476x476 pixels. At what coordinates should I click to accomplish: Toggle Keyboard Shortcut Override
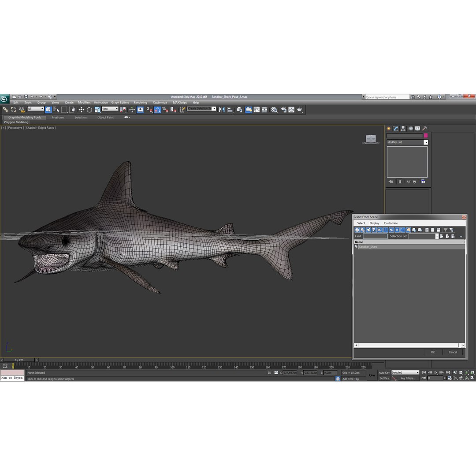click(x=140, y=110)
